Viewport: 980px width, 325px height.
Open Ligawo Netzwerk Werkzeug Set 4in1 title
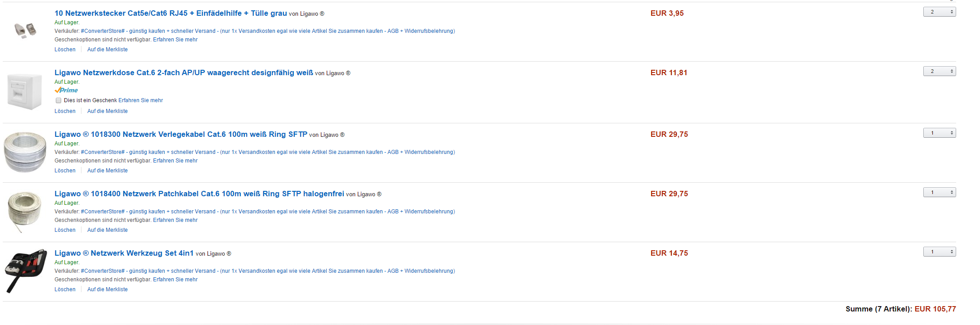pos(124,253)
